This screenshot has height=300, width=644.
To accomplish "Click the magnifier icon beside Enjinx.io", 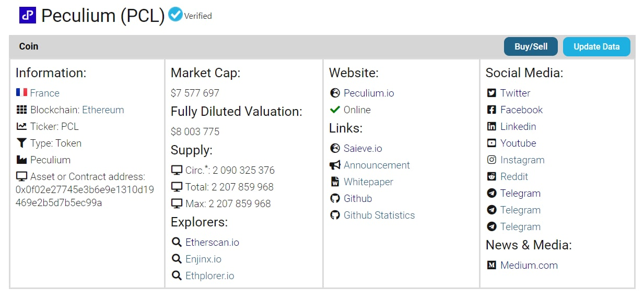I will tap(177, 259).
